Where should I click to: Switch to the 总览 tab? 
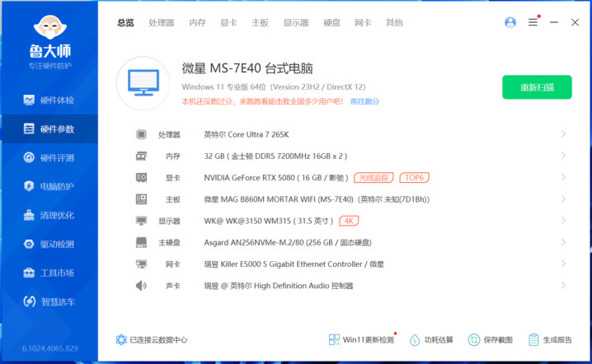click(x=125, y=22)
